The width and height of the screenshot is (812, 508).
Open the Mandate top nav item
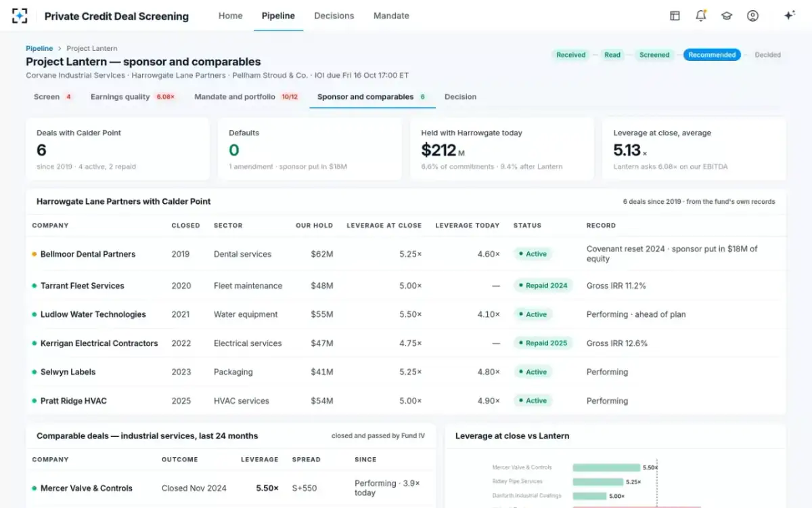tap(391, 16)
